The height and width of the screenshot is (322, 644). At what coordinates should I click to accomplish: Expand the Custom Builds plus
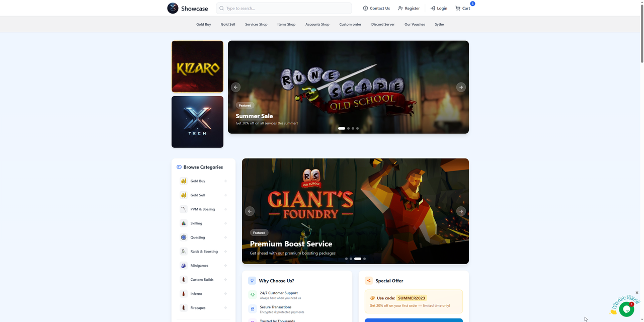click(226, 280)
